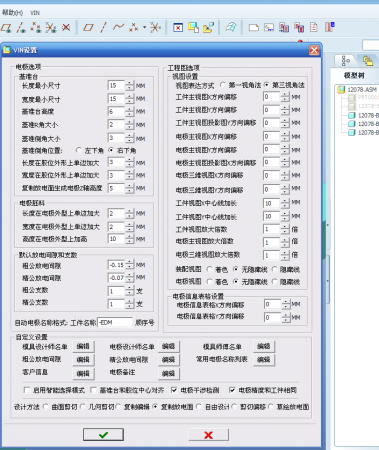Select the 右下角 radio button
Screen dimensions: 379x450
(111, 150)
